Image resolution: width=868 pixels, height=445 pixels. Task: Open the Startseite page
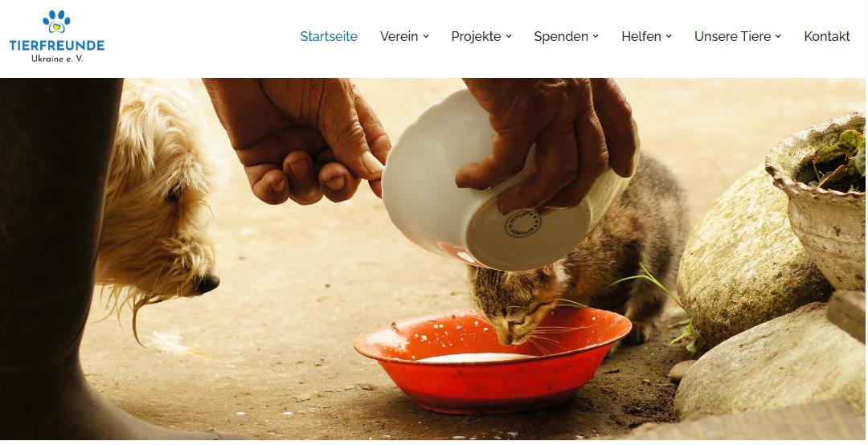[329, 36]
